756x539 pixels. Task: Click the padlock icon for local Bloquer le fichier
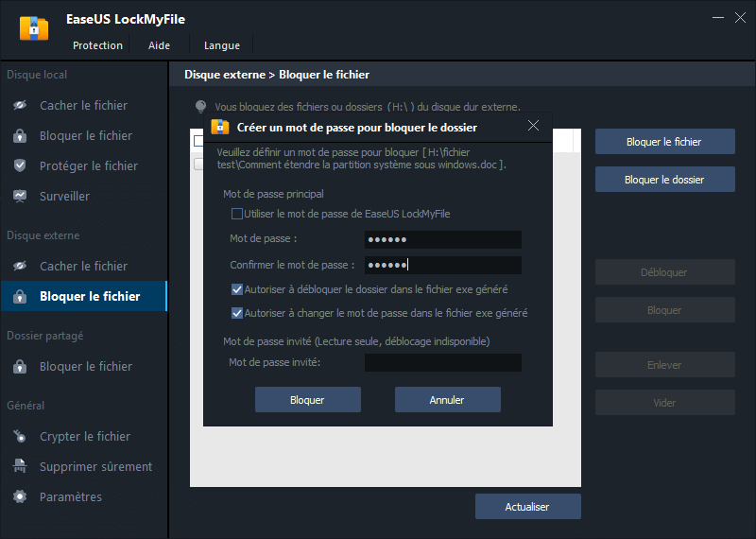20,136
